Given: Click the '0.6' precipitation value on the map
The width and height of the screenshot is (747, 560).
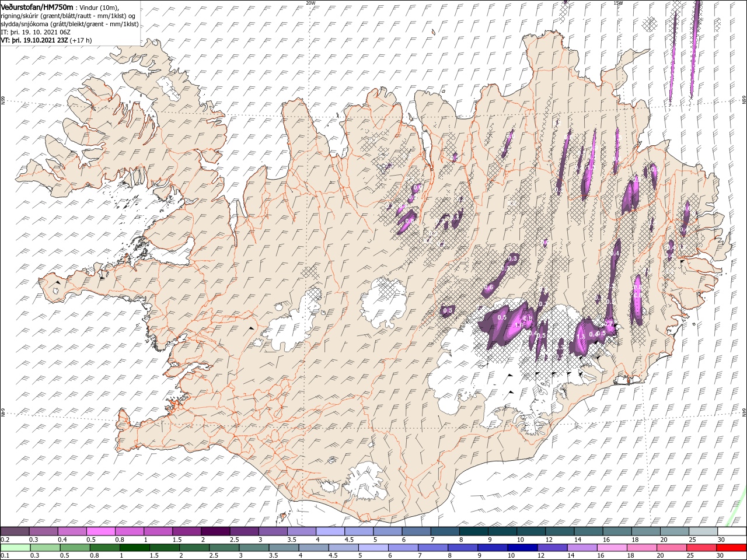Looking at the screenshot, I should [488, 287].
